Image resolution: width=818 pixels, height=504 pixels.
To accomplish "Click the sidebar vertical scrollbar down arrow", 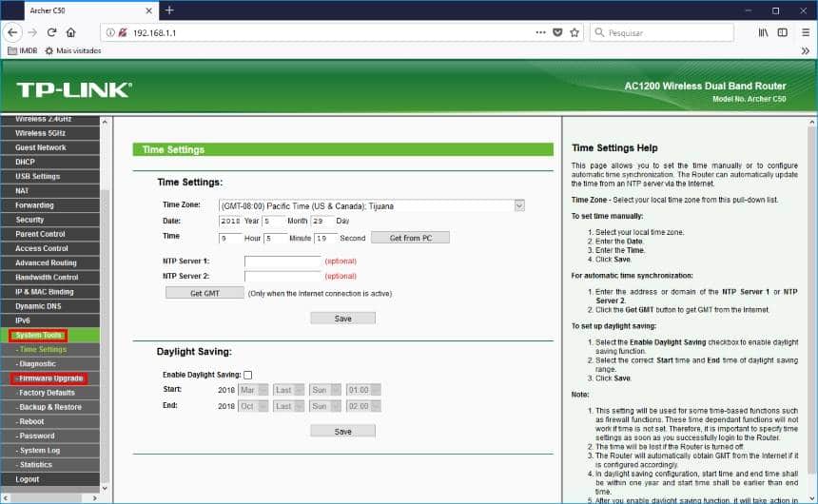I will (105, 489).
